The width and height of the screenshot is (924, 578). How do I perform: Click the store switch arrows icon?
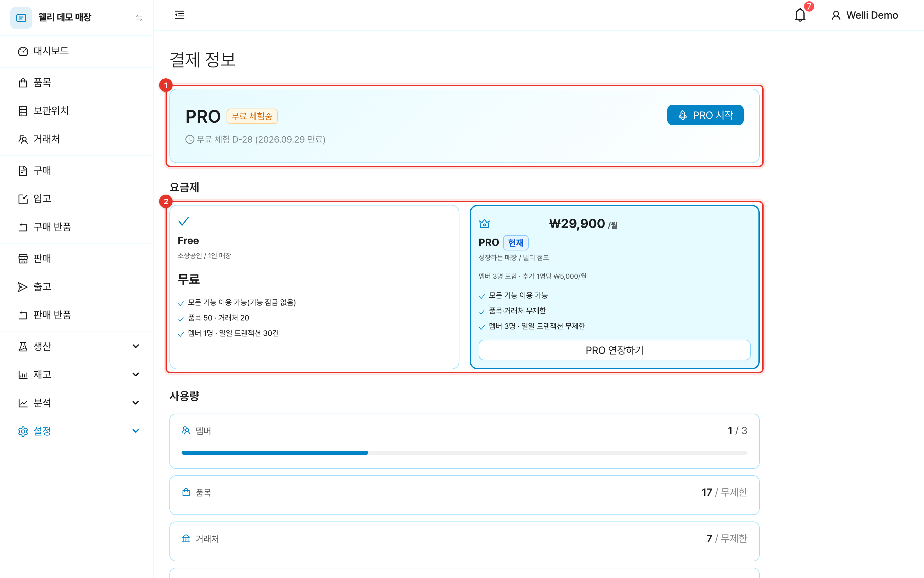[x=139, y=18]
